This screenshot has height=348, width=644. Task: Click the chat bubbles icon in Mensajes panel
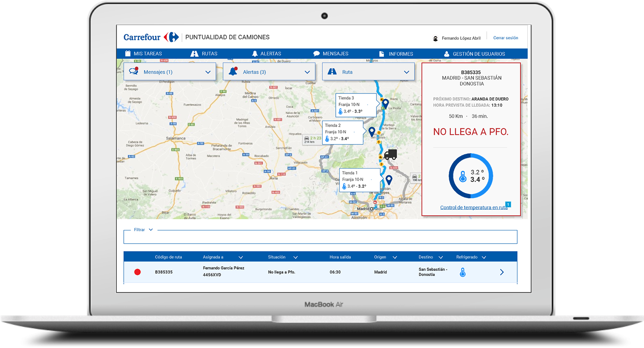tap(134, 72)
